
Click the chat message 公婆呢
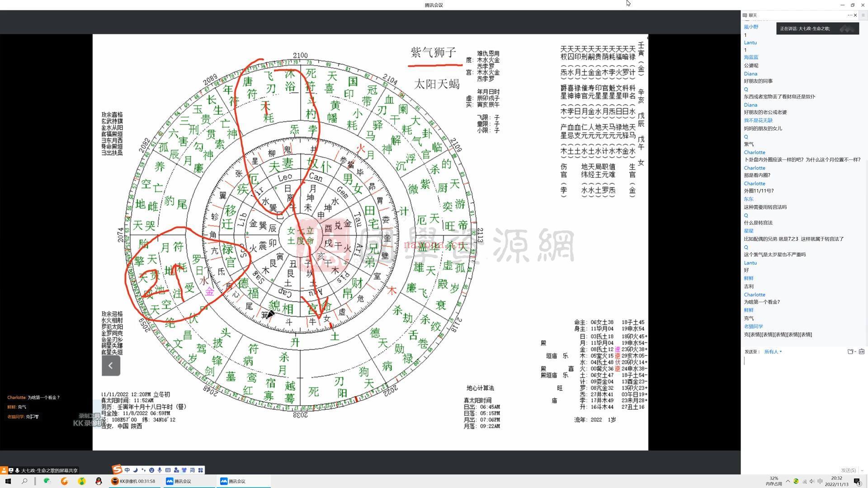[751, 66]
